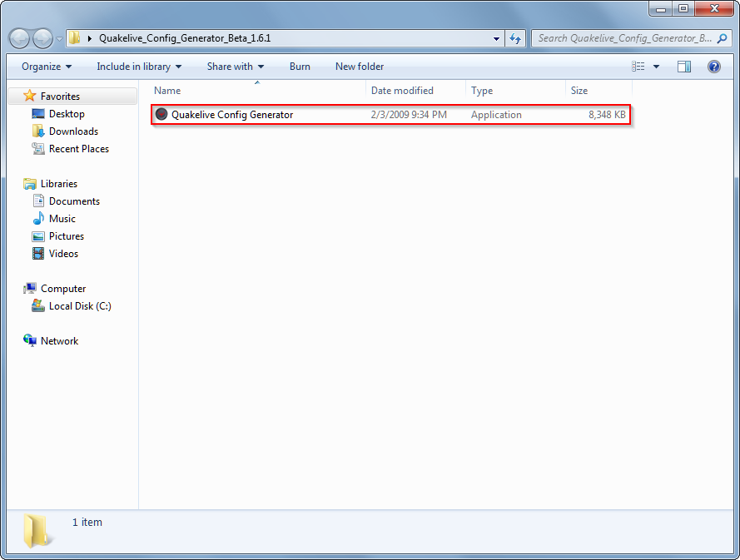740x560 pixels.
Task: Open the Include in library dropdown
Action: coord(139,67)
